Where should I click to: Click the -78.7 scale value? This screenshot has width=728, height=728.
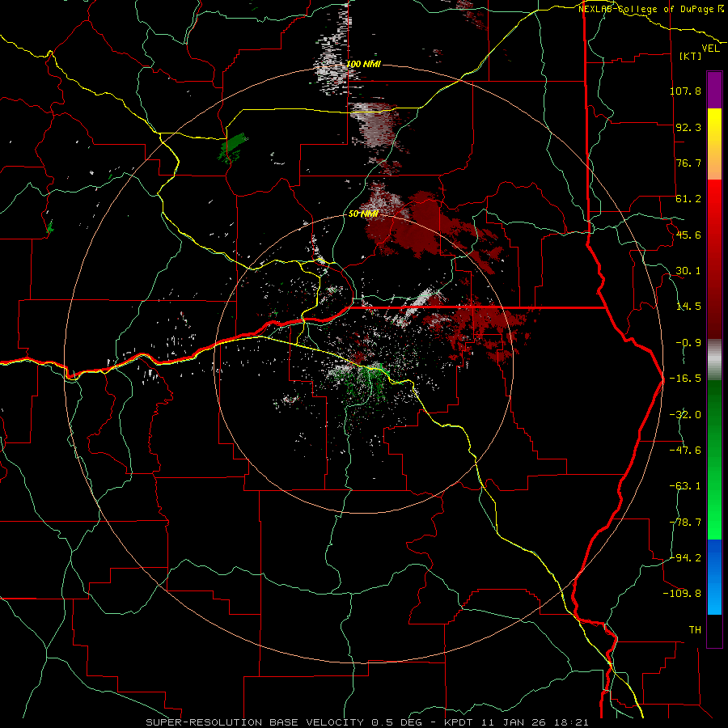685,523
